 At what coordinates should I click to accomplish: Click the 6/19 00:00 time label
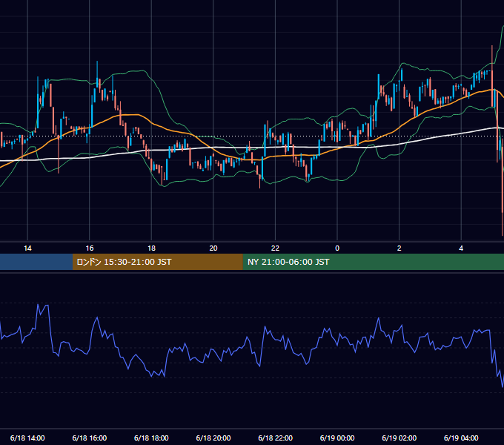click(337, 438)
